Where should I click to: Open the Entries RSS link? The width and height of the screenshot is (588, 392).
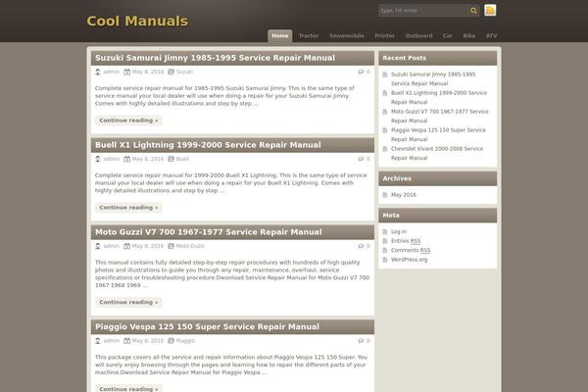406,241
